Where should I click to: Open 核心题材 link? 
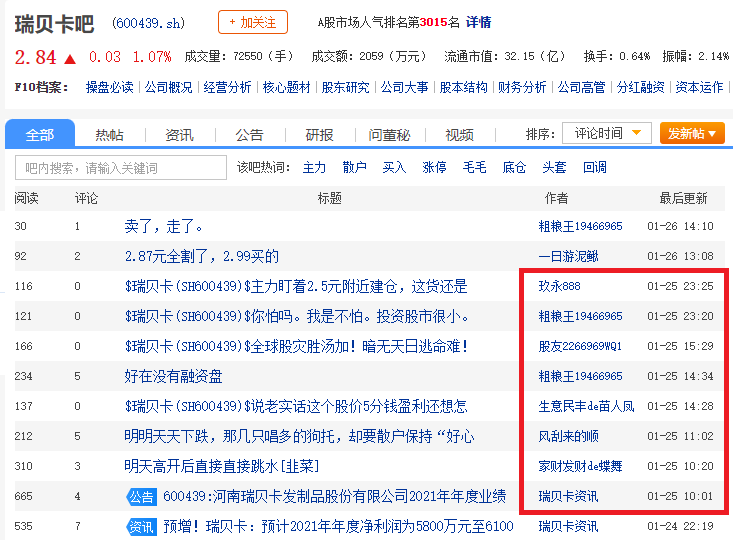tap(286, 87)
